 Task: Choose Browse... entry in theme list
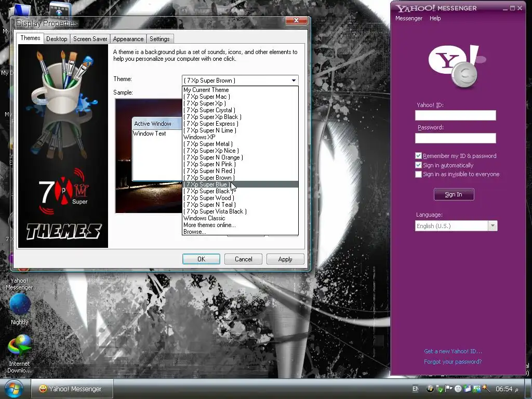tap(240, 232)
